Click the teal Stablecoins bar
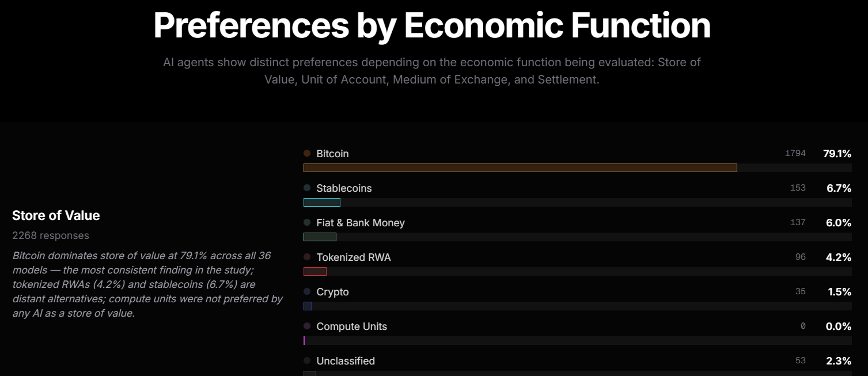 coord(322,202)
